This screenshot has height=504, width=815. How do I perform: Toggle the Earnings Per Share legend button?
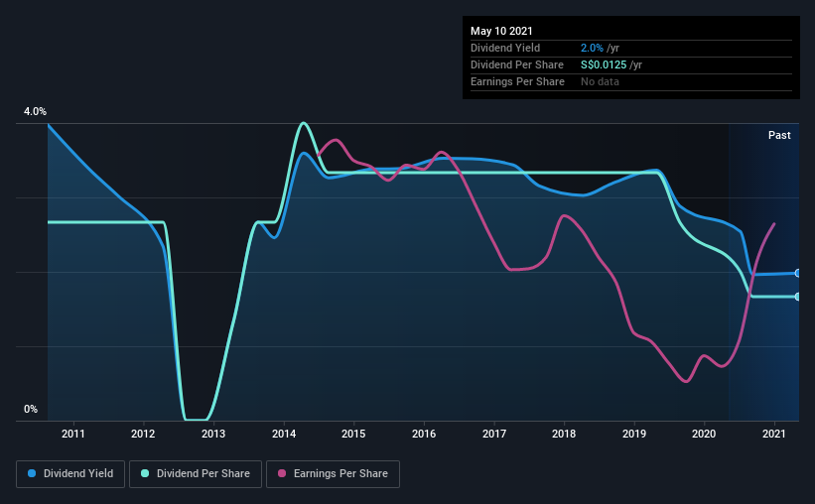tap(333, 474)
